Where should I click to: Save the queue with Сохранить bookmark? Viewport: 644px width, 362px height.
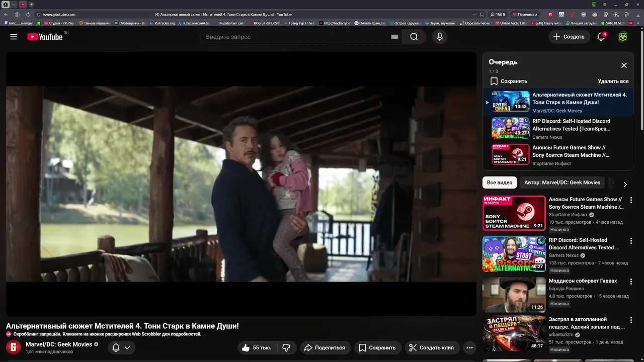pyautogui.click(x=509, y=81)
